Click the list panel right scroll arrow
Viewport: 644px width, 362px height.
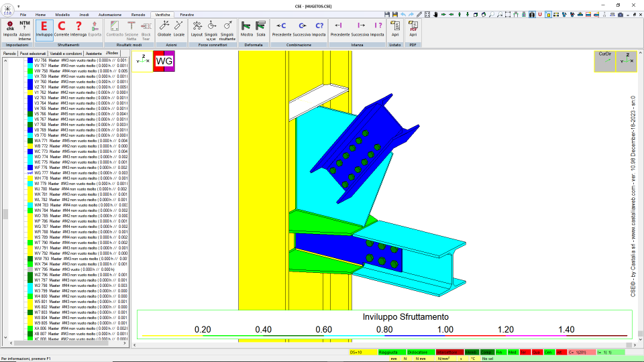click(125, 343)
